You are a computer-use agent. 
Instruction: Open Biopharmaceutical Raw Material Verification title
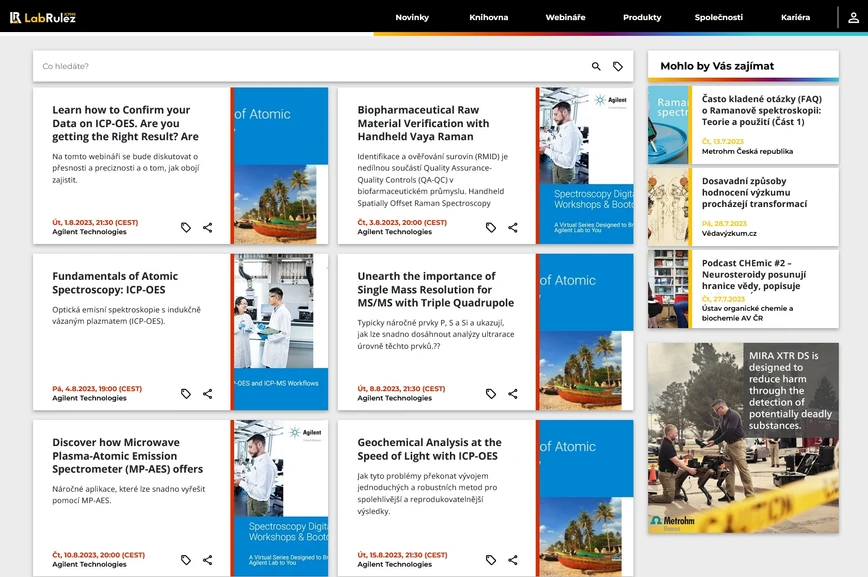[423, 123]
